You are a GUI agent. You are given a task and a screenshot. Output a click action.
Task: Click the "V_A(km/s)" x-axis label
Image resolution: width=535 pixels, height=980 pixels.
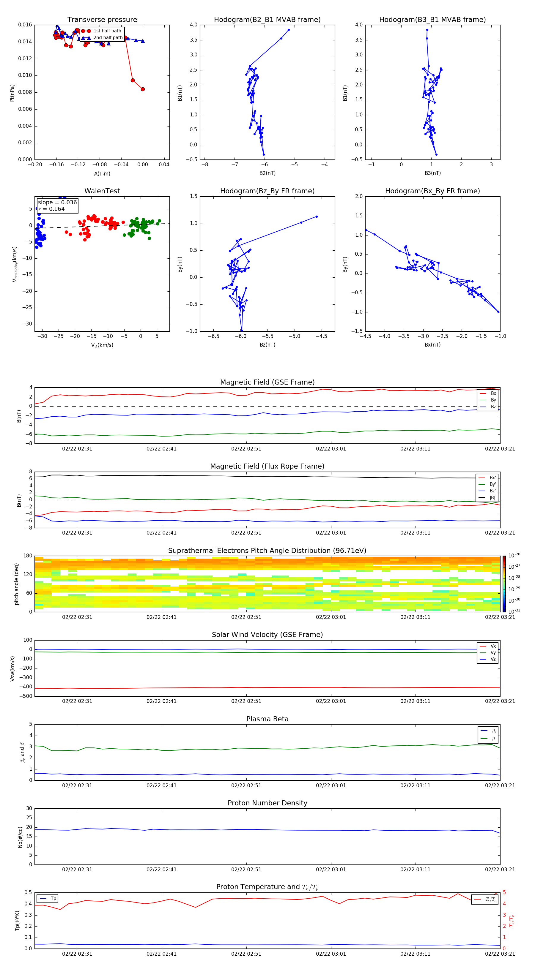coord(102,345)
